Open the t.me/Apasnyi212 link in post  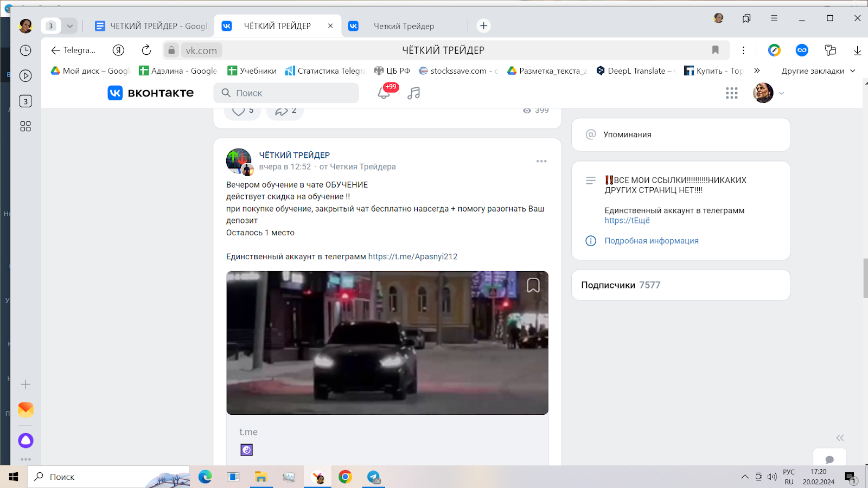pyautogui.click(x=413, y=256)
